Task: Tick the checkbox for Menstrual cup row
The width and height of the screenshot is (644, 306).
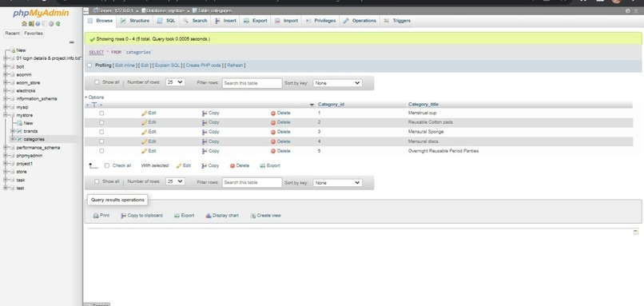Action: pyautogui.click(x=101, y=113)
